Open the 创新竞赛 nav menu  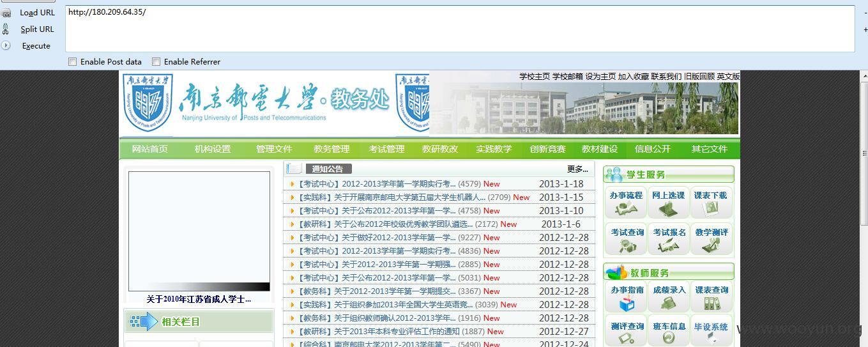click(x=547, y=149)
